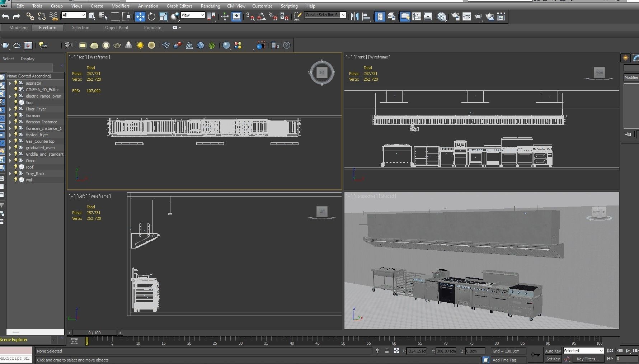The image size is (639, 364).
Task: Open Curve Editor from toolbar
Action: [417, 16]
